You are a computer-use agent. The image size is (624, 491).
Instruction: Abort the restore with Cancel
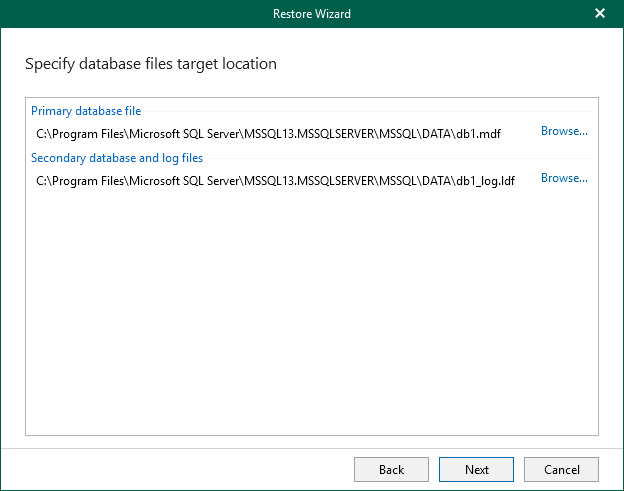pos(561,469)
